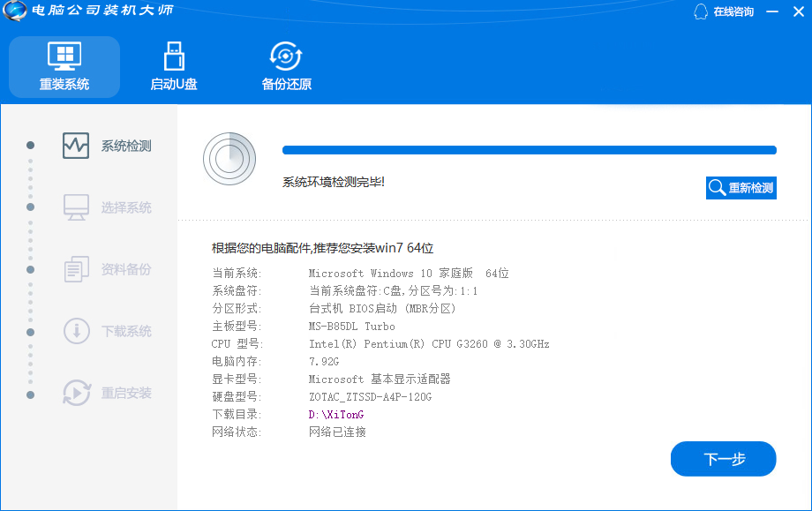Click the 在线咨询 online consultation link
The height and width of the screenshot is (511, 812).
[733, 11]
